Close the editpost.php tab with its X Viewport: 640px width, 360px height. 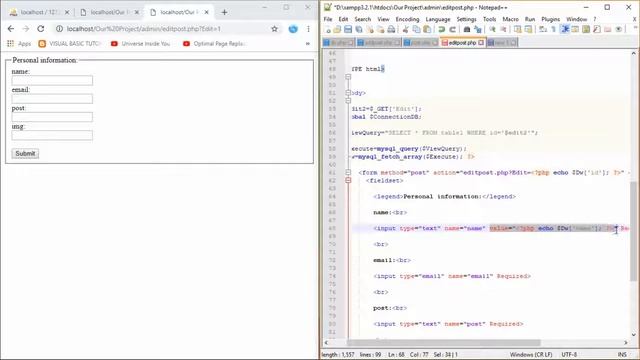click(481, 42)
